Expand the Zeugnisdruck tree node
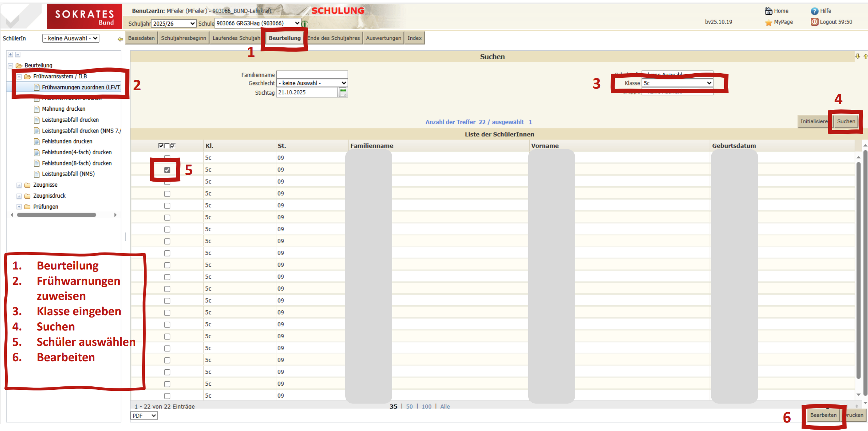 point(19,196)
